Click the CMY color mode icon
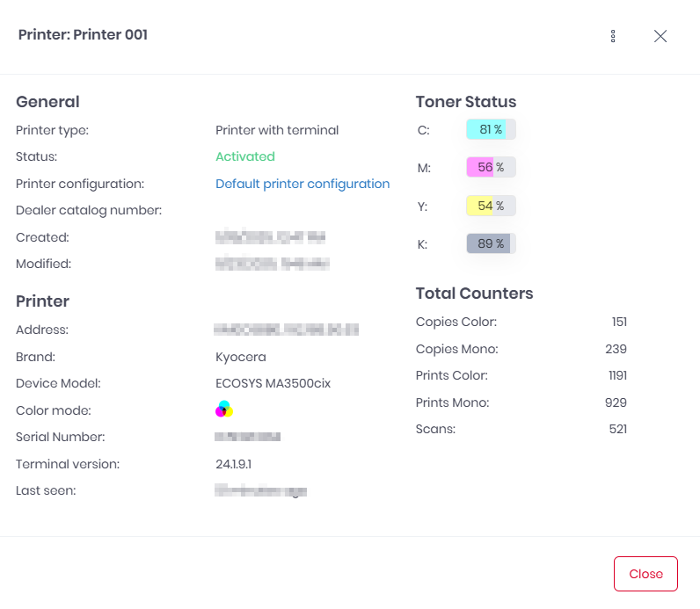This screenshot has height=609, width=700. point(224,410)
